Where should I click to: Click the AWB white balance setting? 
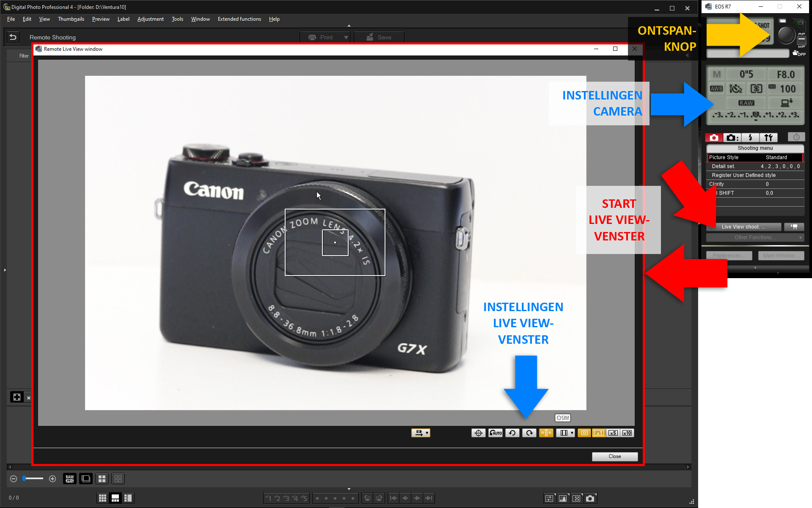[x=716, y=89]
